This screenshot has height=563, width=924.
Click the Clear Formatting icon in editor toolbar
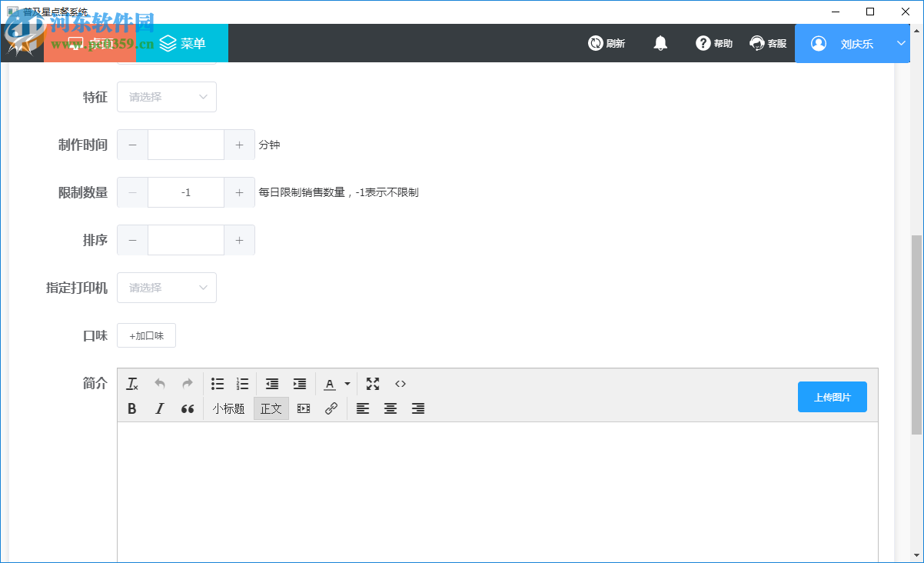click(x=131, y=383)
